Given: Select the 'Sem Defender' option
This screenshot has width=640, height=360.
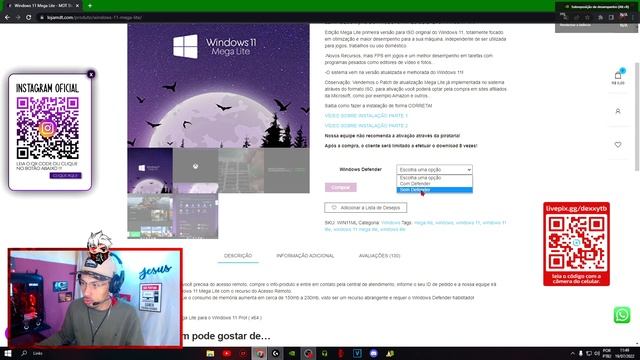Looking at the screenshot, I should click(x=434, y=190).
